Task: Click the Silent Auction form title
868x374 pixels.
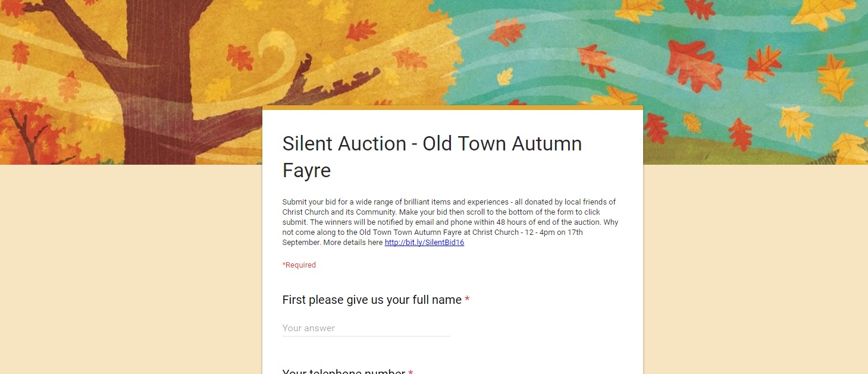Action: [x=432, y=144]
